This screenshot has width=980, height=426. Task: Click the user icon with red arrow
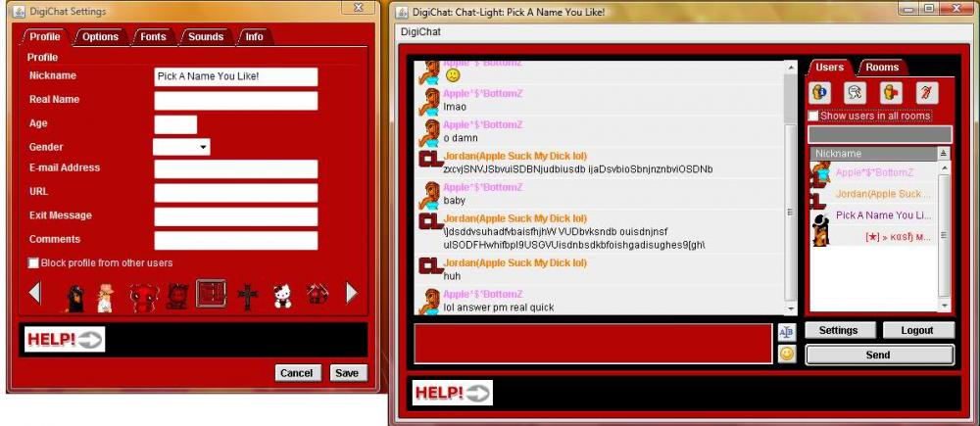891,93
